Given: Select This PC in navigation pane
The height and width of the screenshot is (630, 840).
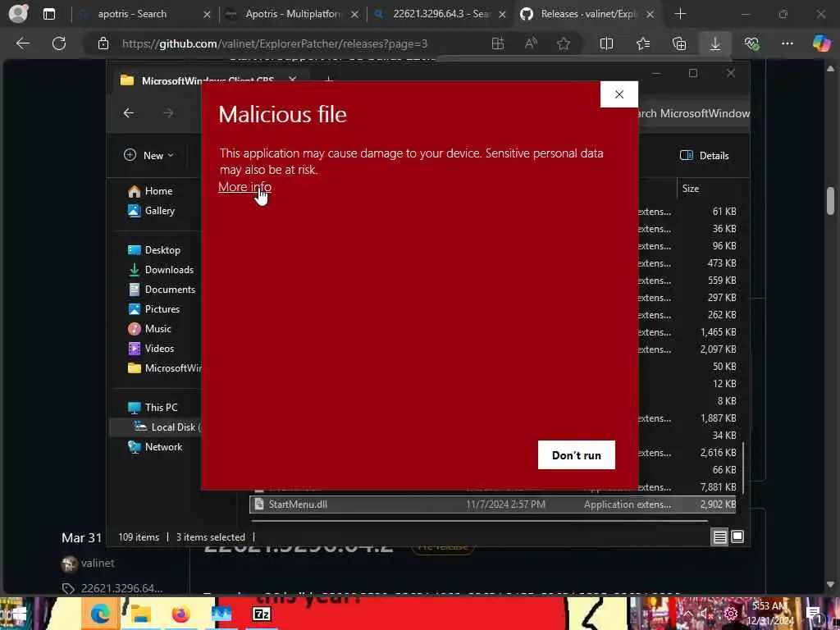Looking at the screenshot, I should tap(153, 408).
